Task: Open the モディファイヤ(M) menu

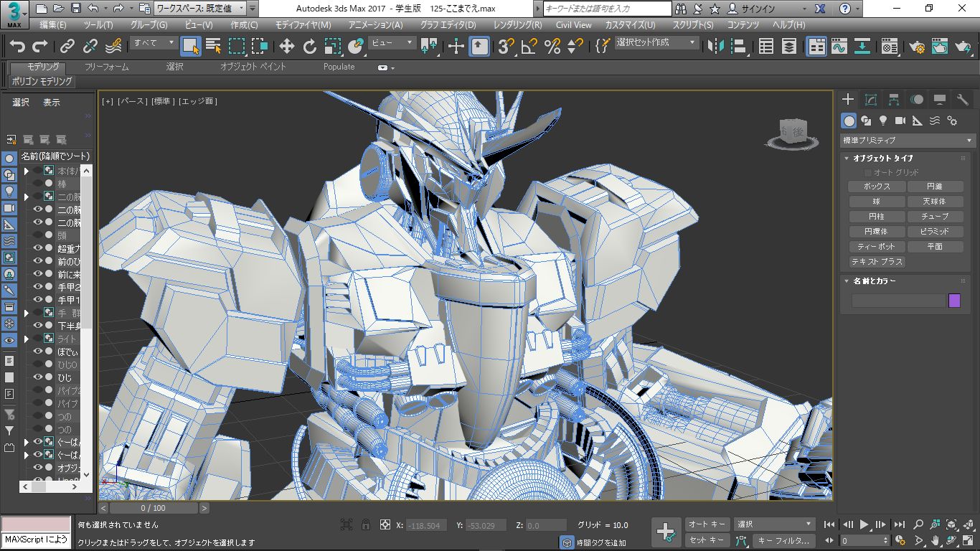Action: (x=303, y=24)
